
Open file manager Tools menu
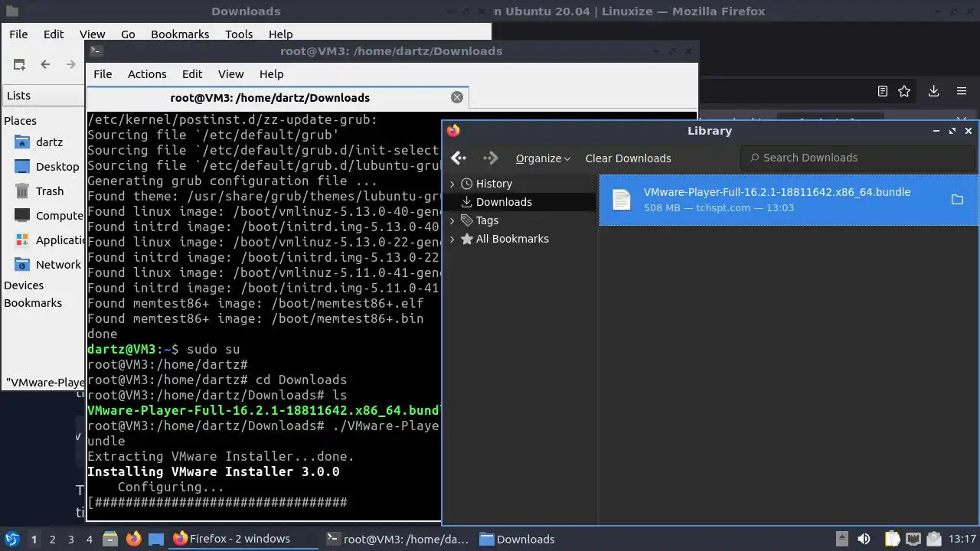click(239, 34)
